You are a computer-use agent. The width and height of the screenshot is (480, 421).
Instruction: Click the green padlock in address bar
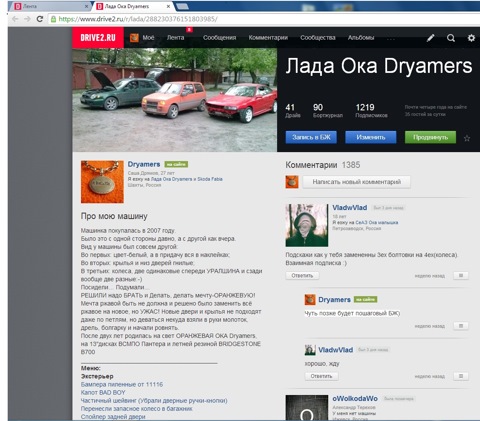[53, 19]
